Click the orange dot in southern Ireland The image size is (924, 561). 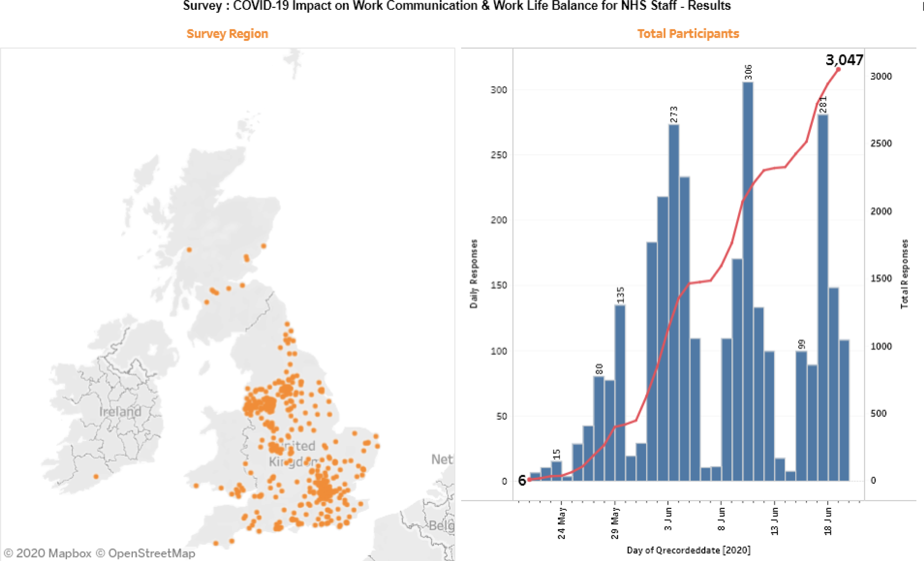click(96, 476)
